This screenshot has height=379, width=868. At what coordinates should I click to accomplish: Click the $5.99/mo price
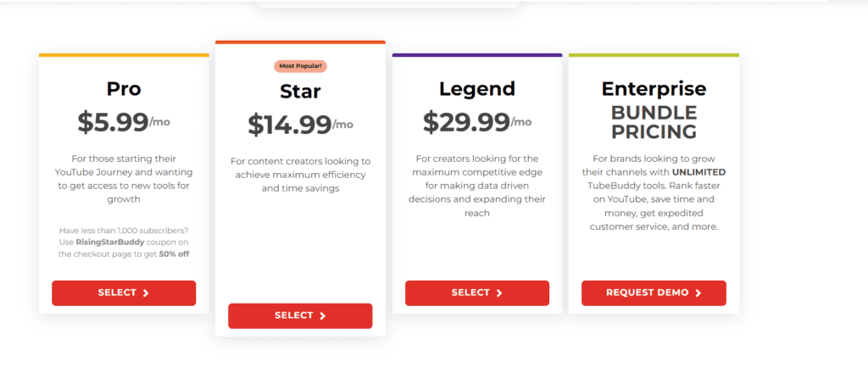[124, 122]
